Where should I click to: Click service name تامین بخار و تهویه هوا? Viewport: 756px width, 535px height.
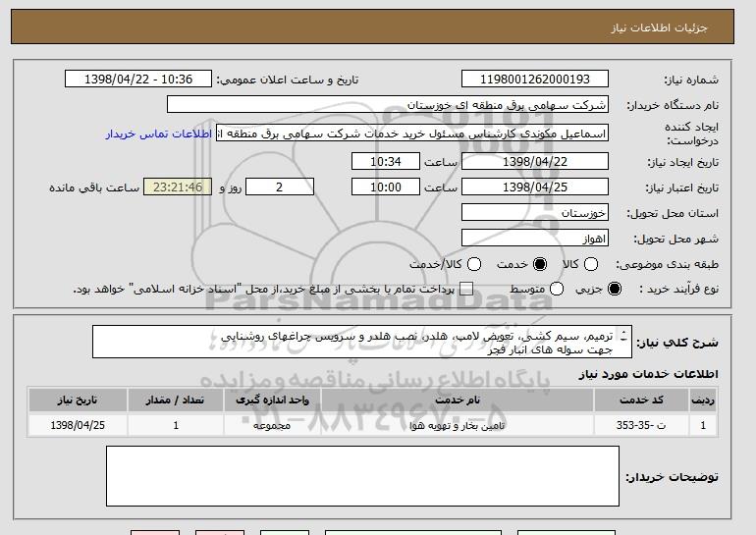pos(458,426)
